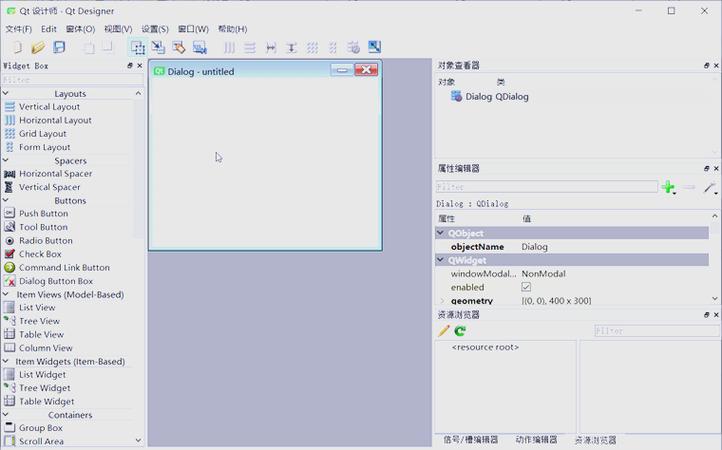Expand the geometry property row
The width and height of the screenshot is (722, 450).
point(443,301)
